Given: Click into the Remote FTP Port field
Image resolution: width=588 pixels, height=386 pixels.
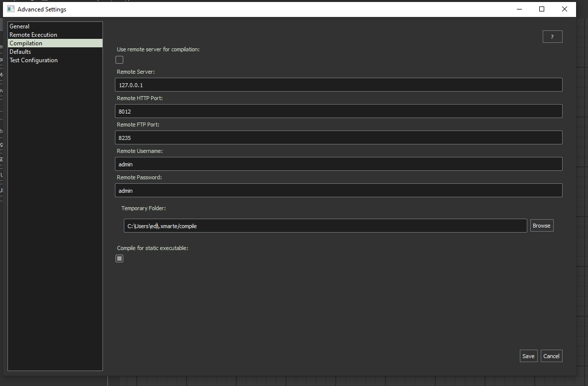Looking at the screenshot, I should pos(338,137).
